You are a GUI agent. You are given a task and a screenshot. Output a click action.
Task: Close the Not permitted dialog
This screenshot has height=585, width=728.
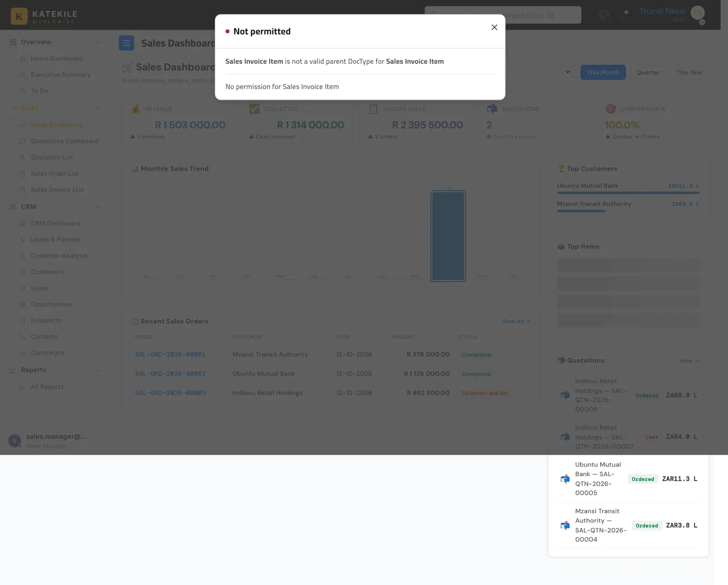[494, 27]
